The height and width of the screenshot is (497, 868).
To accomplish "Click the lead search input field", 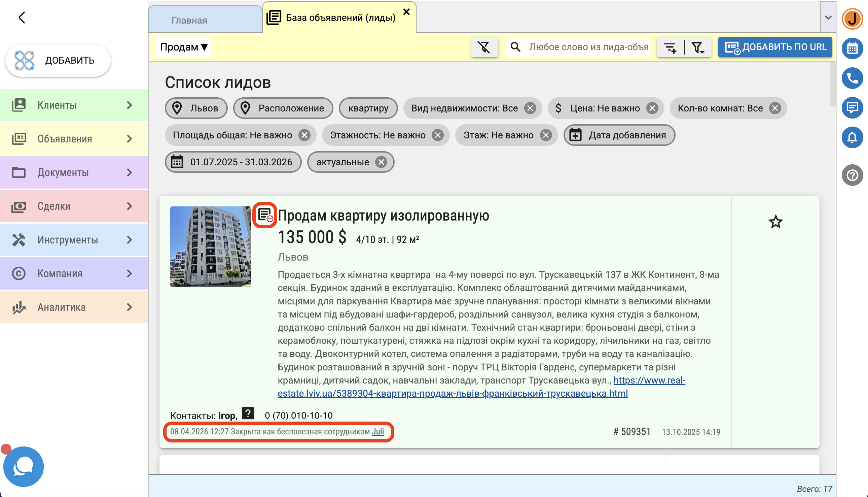I will (588, 47).
